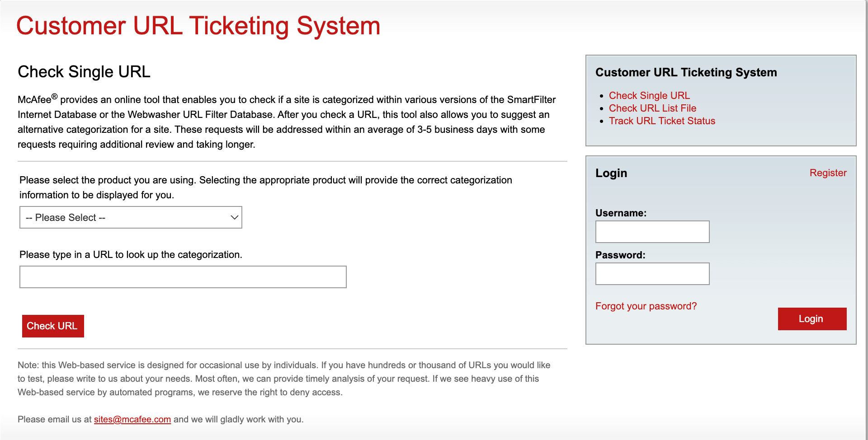
Task: Go to Check URL List File
Action: coord(652,108)
